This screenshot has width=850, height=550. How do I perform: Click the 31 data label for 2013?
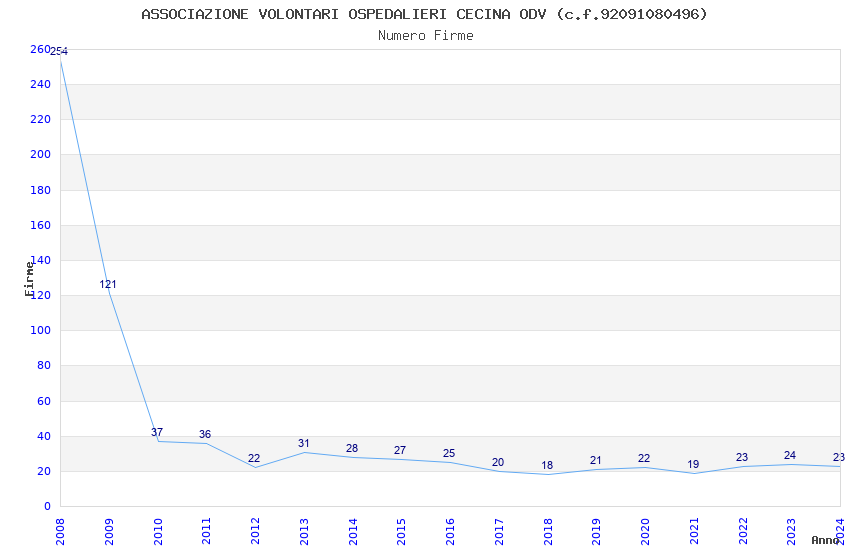[303, 443]
